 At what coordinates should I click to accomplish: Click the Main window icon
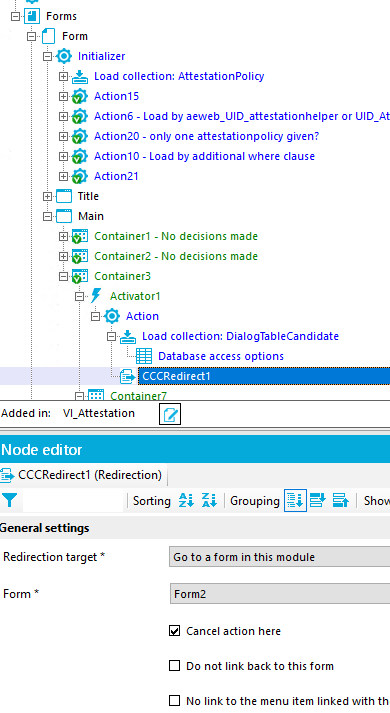coord(64,216)
